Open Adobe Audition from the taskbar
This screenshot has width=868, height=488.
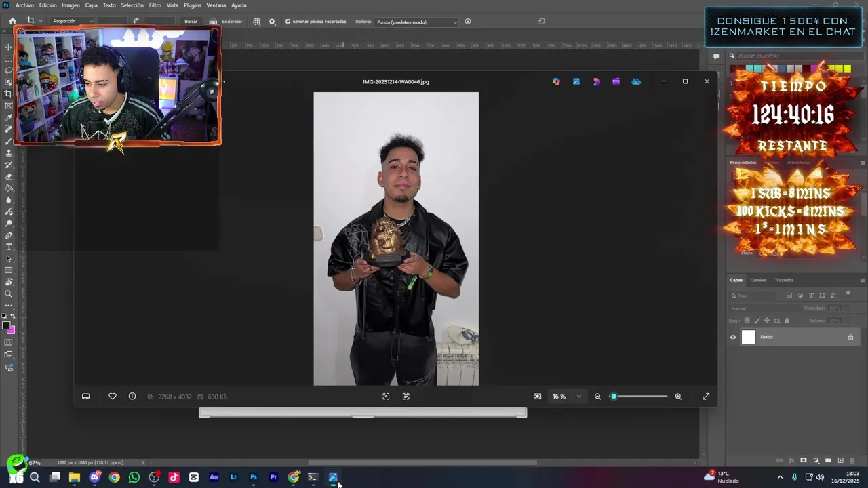coord(214,477)
